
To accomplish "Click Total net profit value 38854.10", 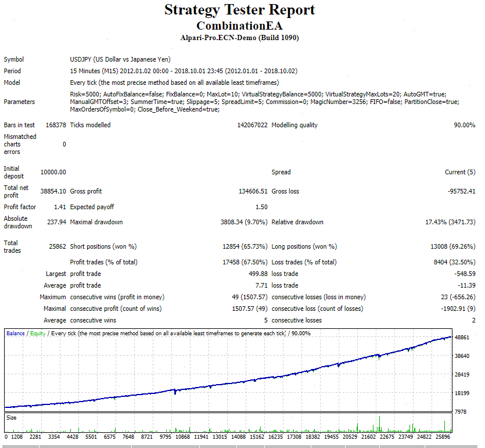I will coord(53,191).
